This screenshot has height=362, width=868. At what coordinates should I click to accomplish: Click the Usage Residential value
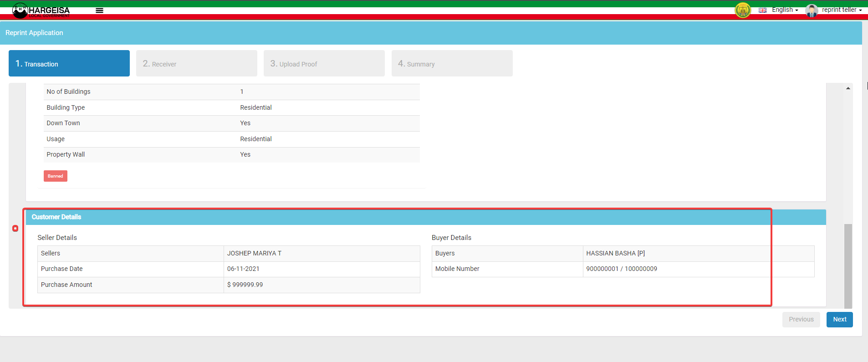(x=256, y=139)
